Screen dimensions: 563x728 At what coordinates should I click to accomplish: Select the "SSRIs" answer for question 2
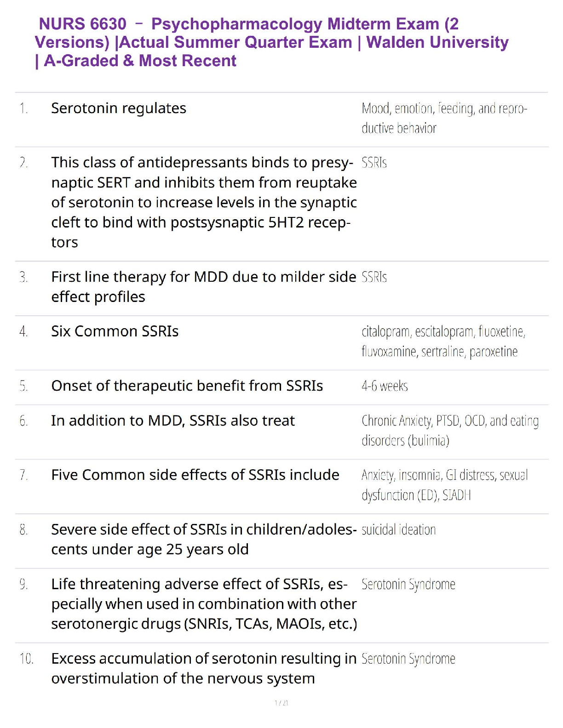[x=374, y=163]
